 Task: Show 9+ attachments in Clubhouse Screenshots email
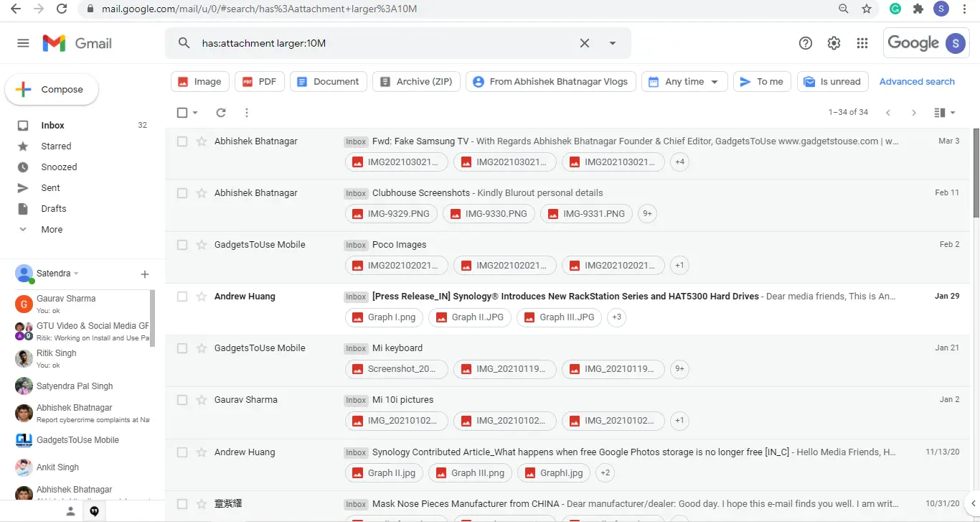click(647, 213)
